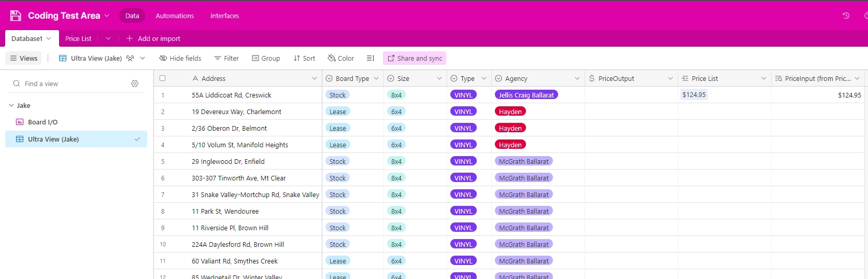Click the Stock tag for 11 Riverside Pl
This screenshot has height=279, width=868.
pyautogui.click(x=338, y=228)
